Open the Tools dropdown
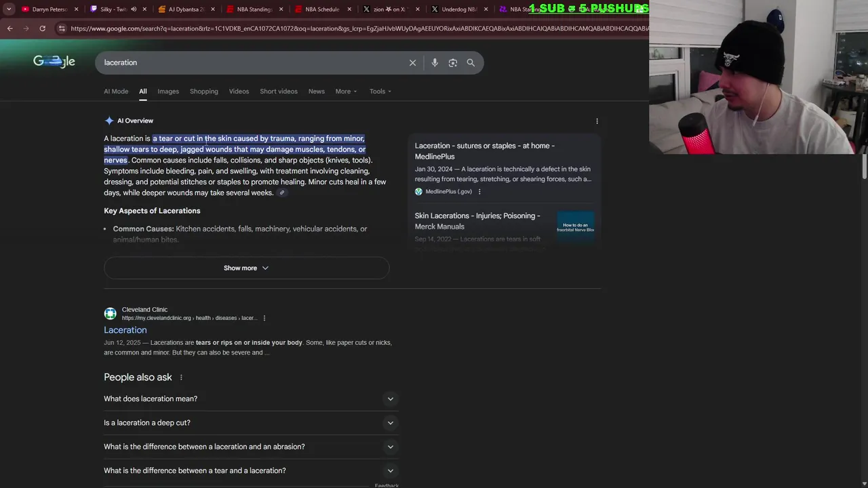868x488 pixels. pyautogui.click(x=380, y=91)
